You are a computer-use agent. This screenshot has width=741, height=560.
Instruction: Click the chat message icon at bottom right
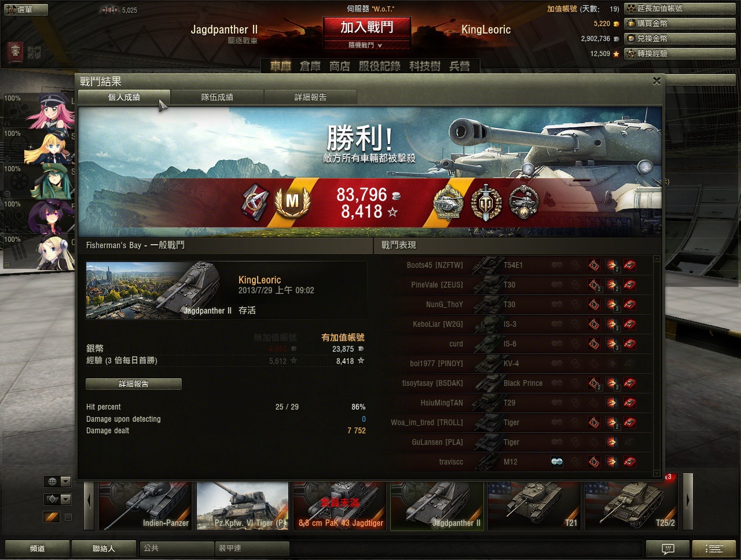tap(667, 548)
